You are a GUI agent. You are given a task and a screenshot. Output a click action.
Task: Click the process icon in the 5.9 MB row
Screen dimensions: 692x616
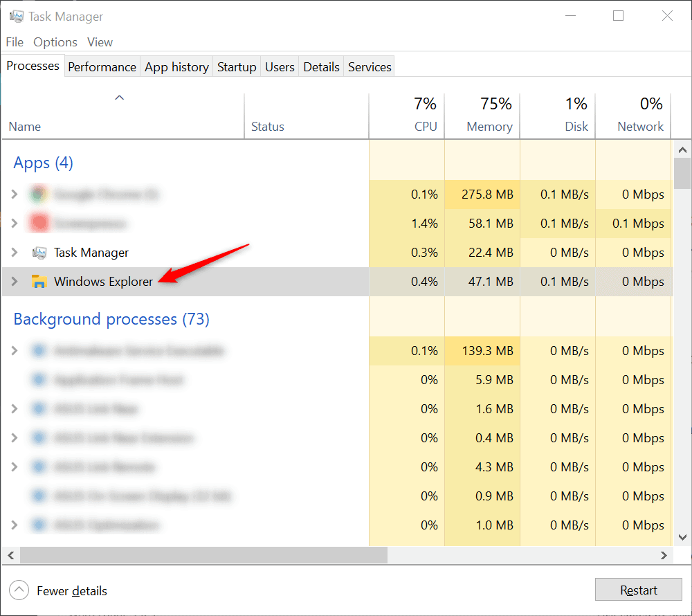[x=39, y=380]
